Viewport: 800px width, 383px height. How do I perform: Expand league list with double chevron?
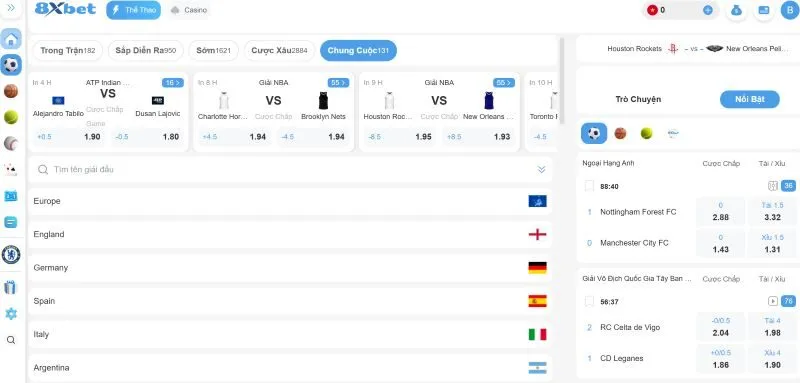[x=541, y=169]
